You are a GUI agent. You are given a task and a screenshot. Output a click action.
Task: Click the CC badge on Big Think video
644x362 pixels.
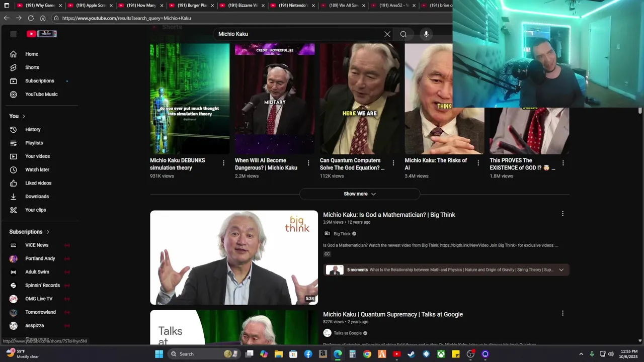327,254
